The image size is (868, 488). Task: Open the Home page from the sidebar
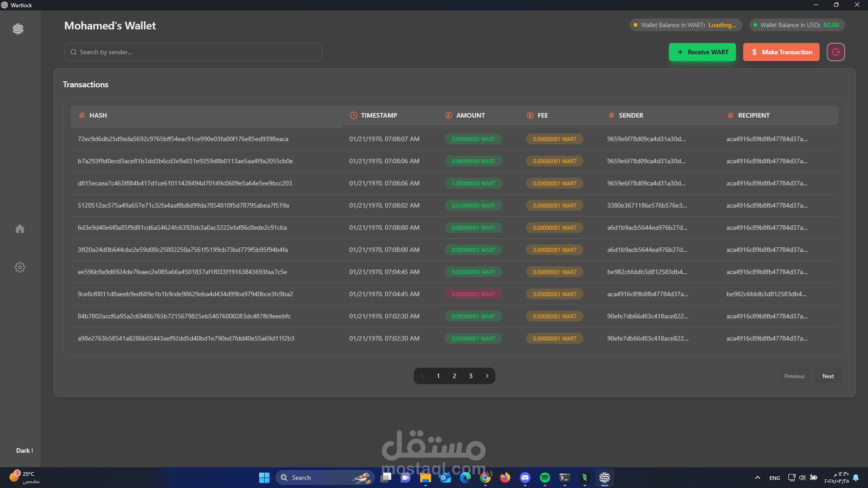(20, 229)
